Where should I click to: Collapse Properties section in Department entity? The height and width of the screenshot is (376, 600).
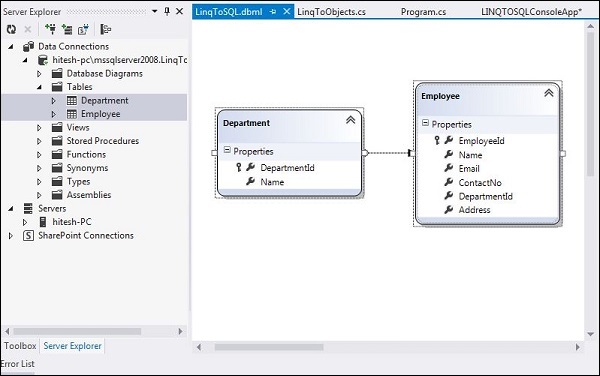point(227,150)
